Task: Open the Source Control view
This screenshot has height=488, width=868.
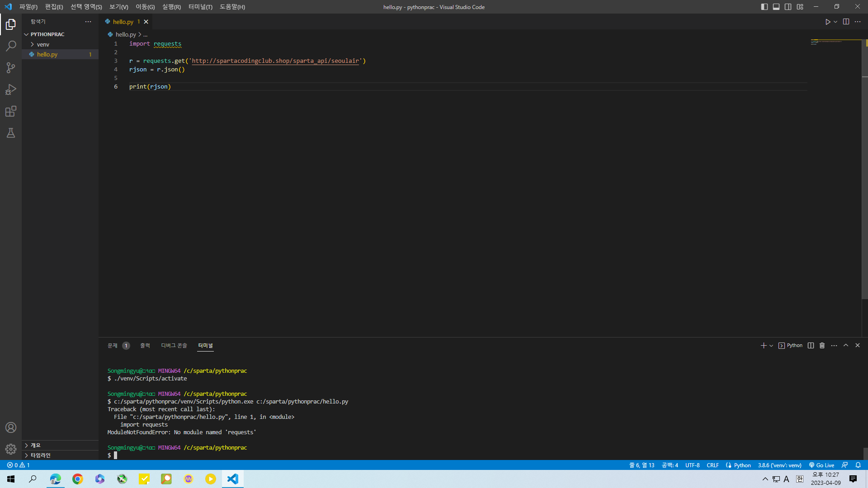Action: click(11, 68)
